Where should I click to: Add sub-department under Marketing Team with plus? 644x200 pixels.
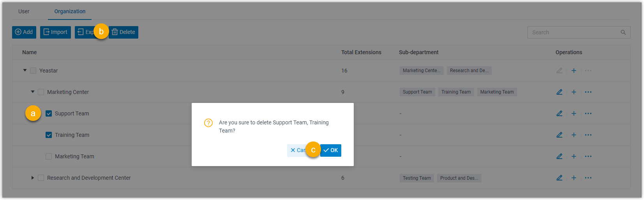click(574, 156)
